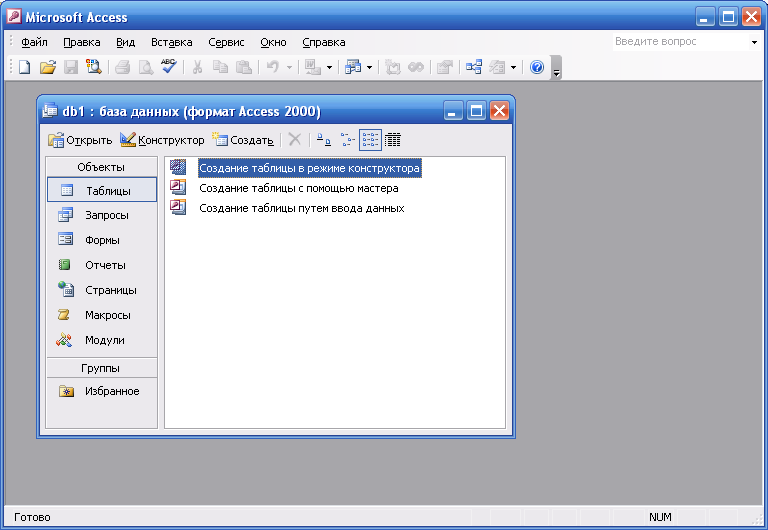Screen dimensions: 768x530
Task: Click the Open folder toolbar icon
Action: tap(48, 67)
